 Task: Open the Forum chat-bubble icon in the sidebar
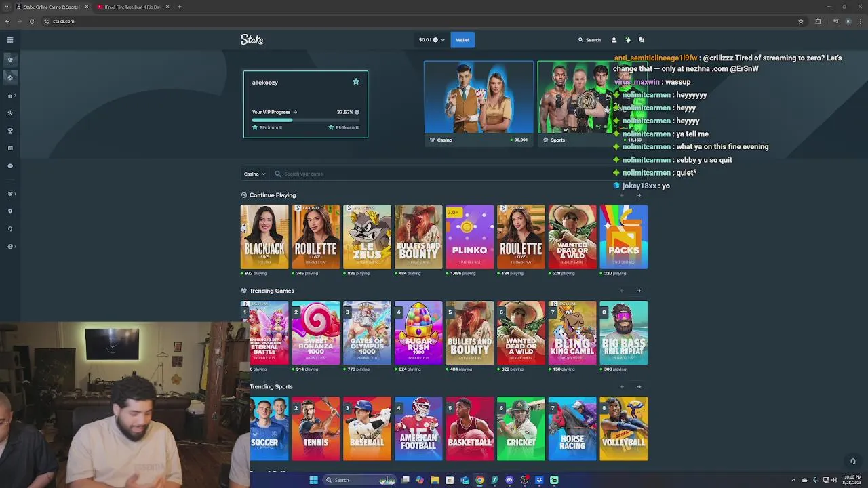9,166
